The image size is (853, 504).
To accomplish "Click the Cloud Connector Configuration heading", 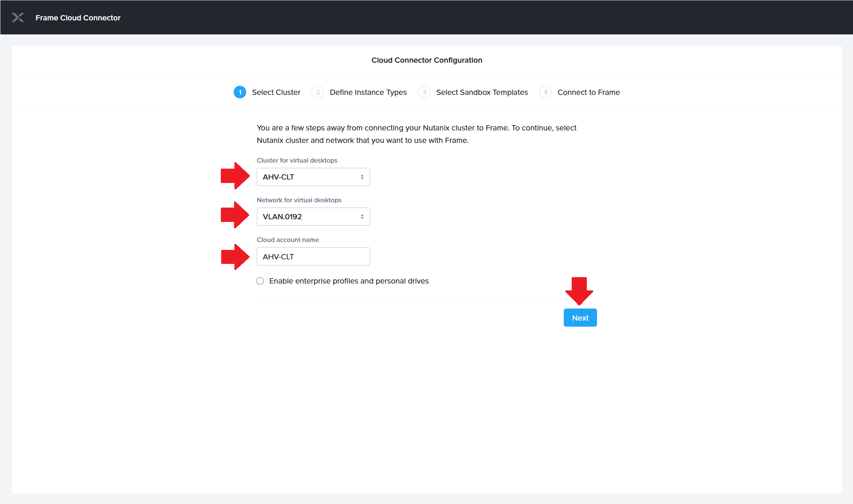I will [x=426, y=60].
